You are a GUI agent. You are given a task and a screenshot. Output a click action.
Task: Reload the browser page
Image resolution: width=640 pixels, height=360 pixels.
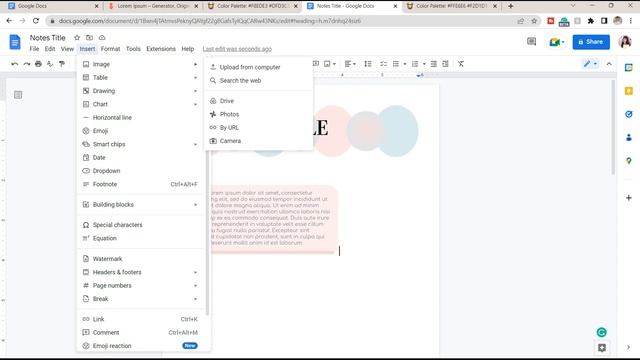point(36,21)
